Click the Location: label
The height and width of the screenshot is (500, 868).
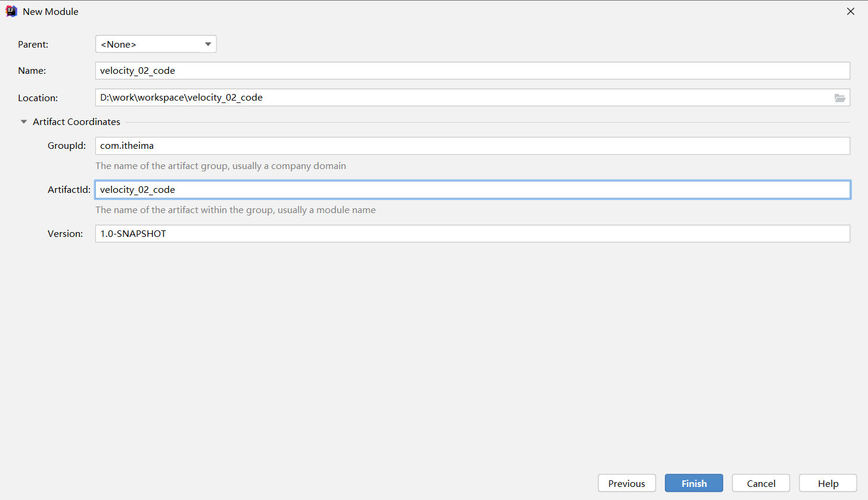coord(38,98)
